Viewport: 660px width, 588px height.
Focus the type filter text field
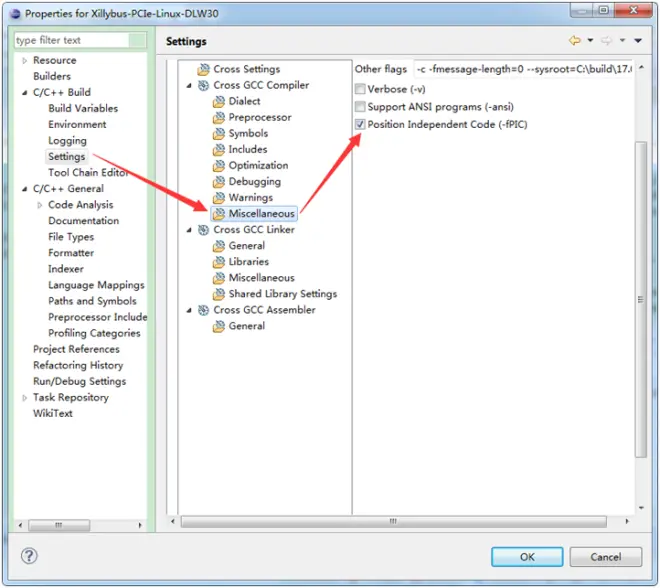coord(72,40)
